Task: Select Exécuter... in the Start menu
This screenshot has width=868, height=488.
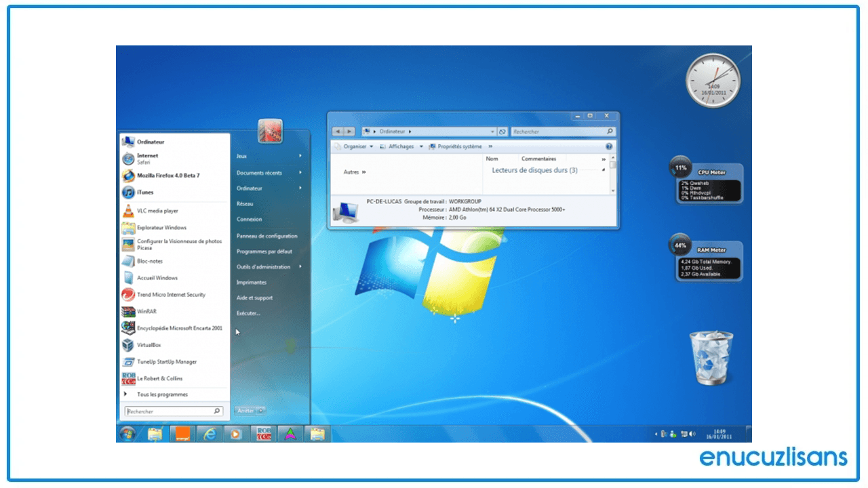Action: [248, 314]
